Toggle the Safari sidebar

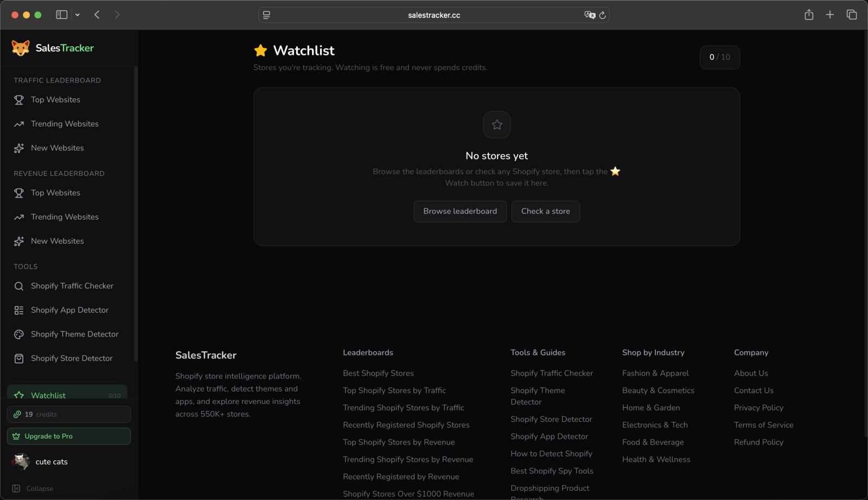tap(62, 15)
